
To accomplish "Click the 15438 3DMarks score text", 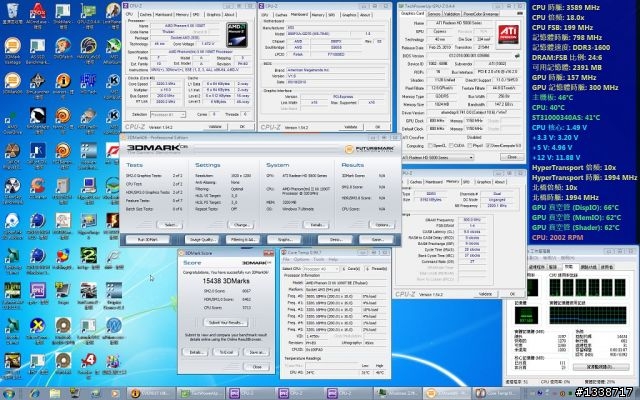I will pos(226,281).
